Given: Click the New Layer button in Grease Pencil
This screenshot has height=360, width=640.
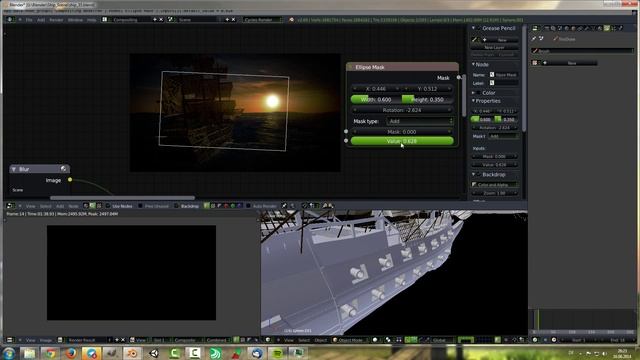Looking at the screenshot, I should click(494, 47).
